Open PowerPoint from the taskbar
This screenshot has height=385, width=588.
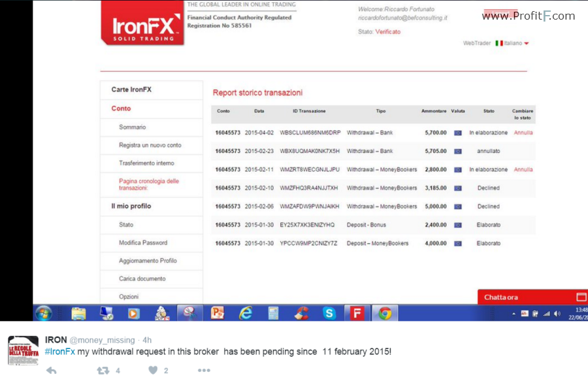(x=218, y=313)
